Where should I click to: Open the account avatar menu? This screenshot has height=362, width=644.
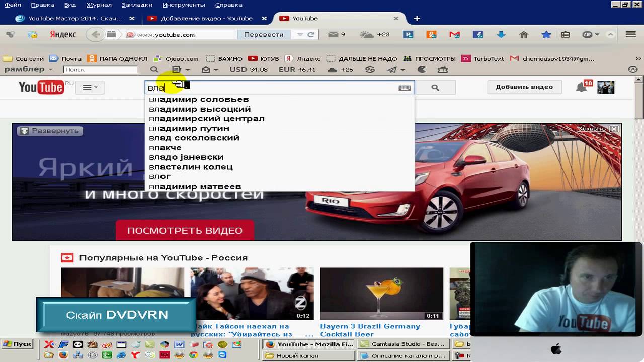[x=606, y=87]
